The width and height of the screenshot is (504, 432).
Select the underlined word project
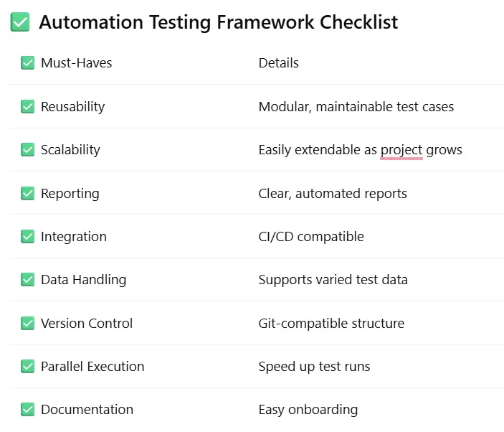401,150
